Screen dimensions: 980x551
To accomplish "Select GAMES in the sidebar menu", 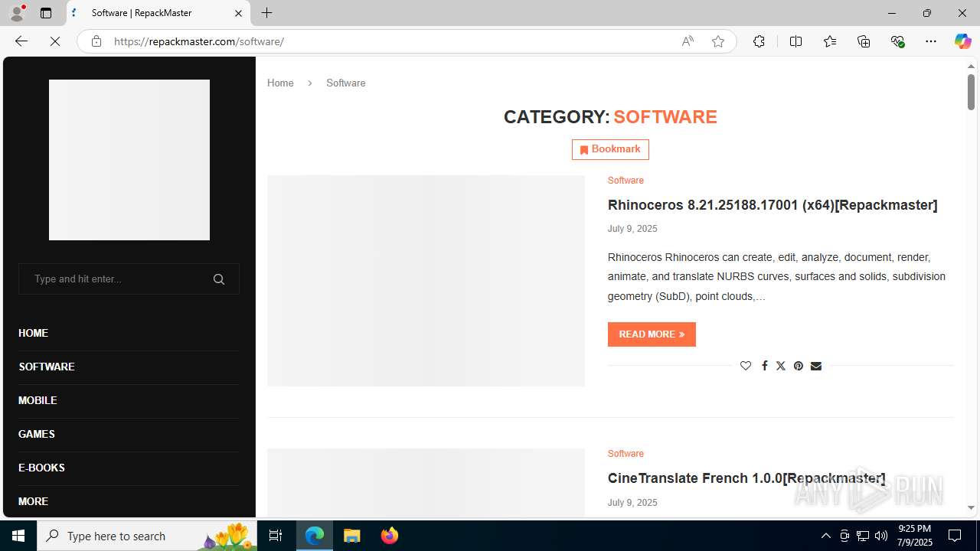I will tap(37, 434).
